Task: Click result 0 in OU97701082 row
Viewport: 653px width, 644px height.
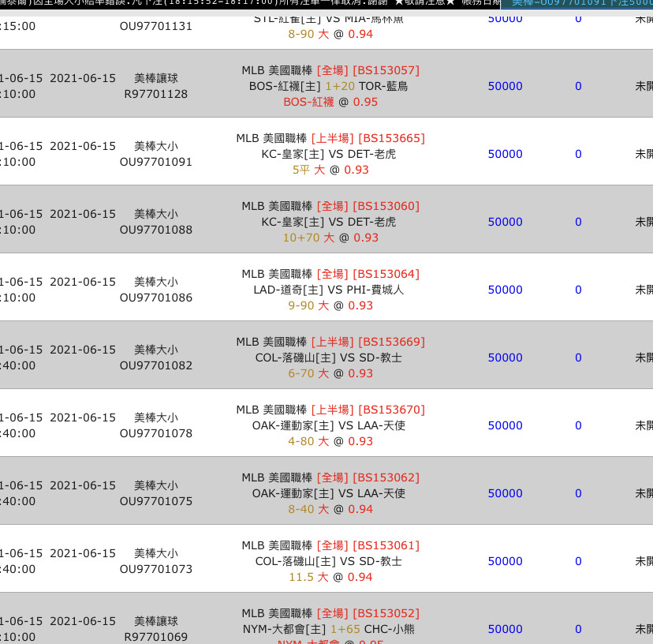Action: tap(578, 358)
